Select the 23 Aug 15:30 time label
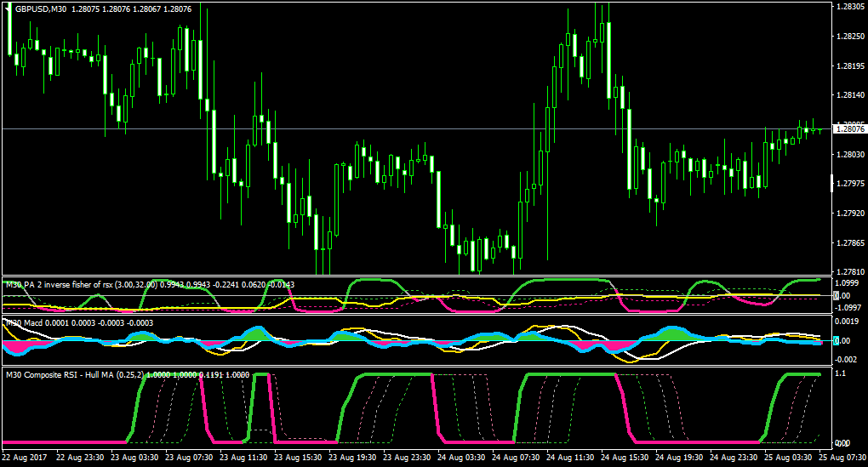 pyautogui.click(x=299, y=458)
